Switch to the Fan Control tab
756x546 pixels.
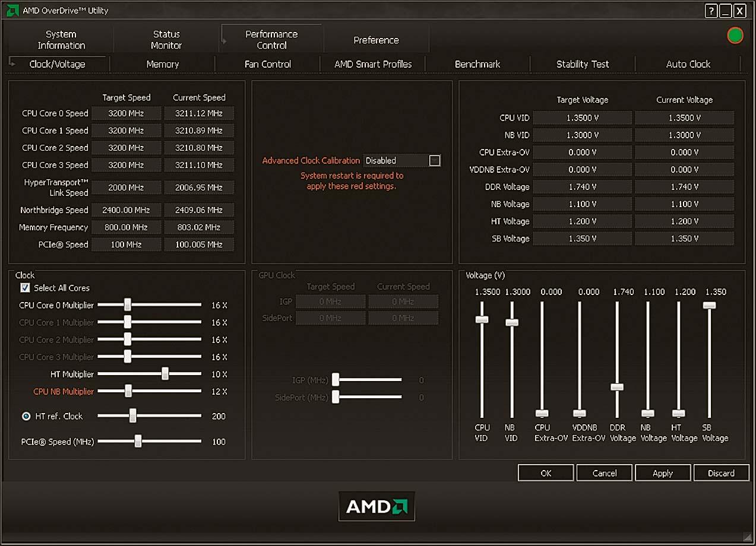point(268,64)
